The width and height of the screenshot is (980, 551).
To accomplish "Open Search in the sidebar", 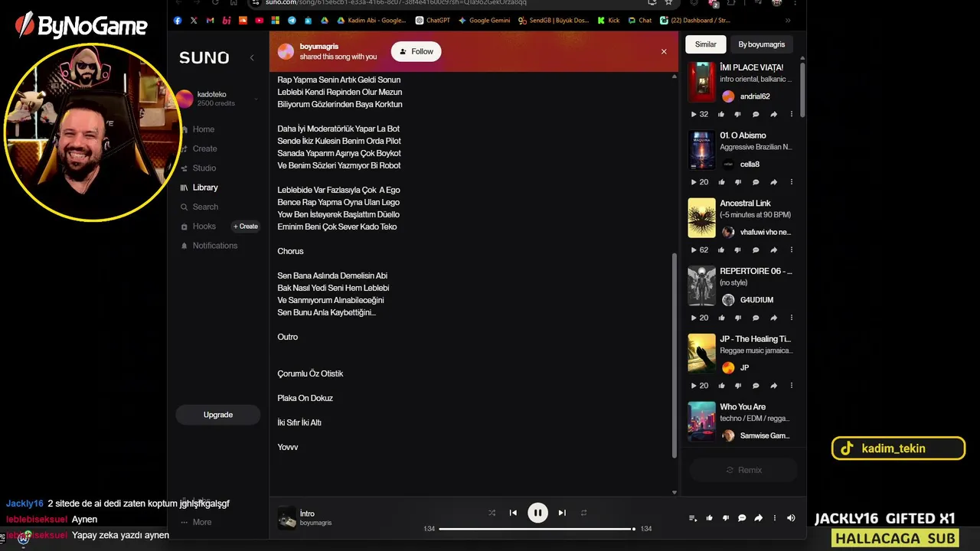I will coord(204,207).
